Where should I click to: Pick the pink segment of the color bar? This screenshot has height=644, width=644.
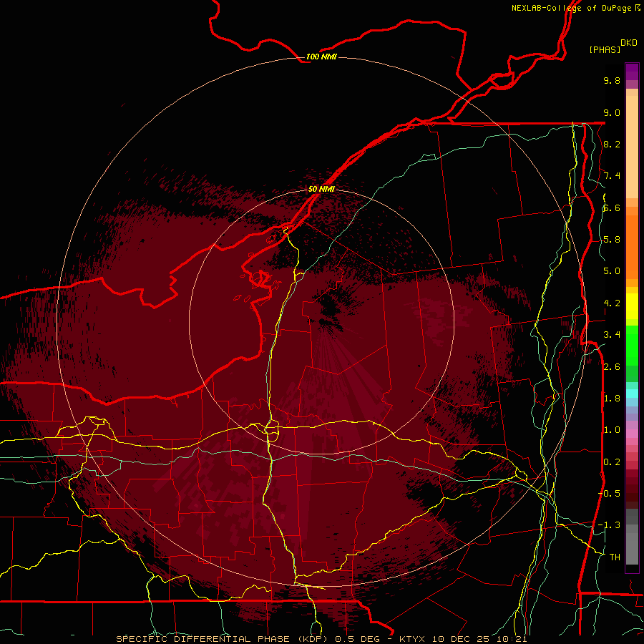(632, 434)
